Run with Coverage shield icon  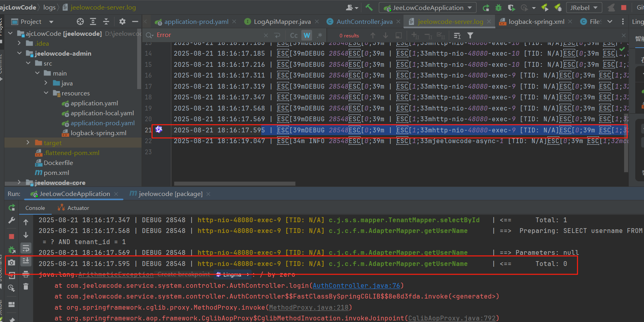point(511,8)
